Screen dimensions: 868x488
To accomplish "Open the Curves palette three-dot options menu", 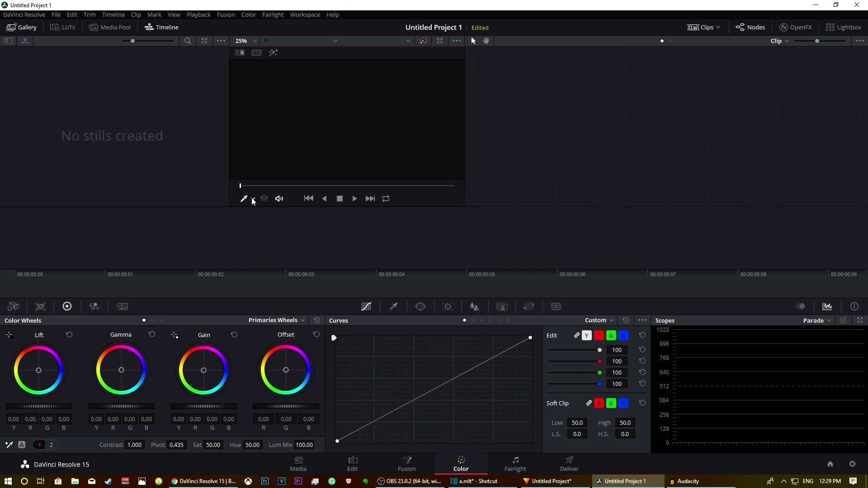I will [642, 320].
